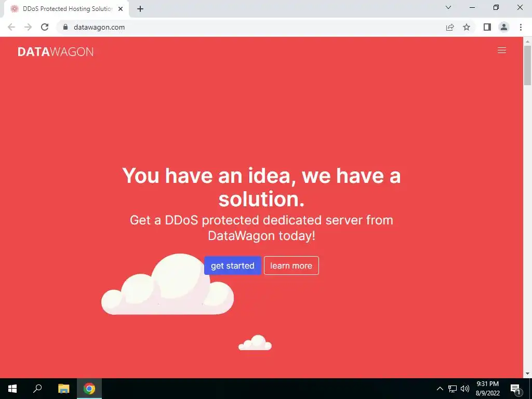
Task: Bookmark this page with star icon
Action: 467,27
